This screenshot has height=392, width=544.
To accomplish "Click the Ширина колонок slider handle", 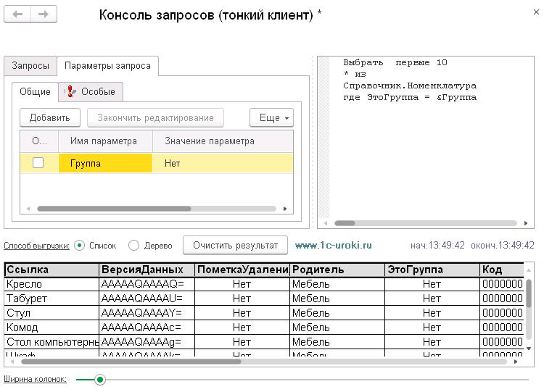I will tap(100, 380).
